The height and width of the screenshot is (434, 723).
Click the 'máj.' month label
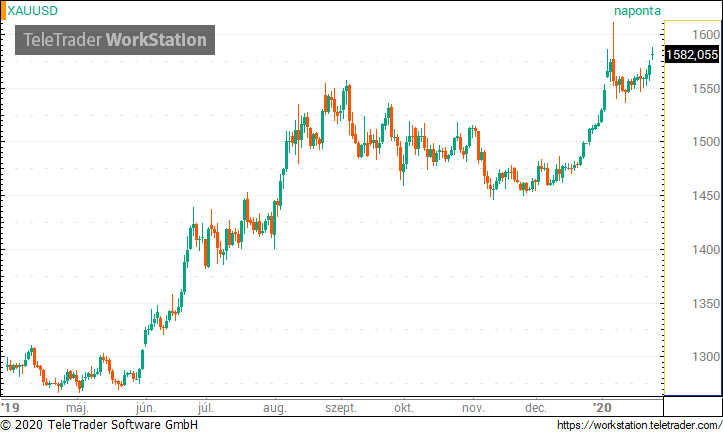coord(77,408)
